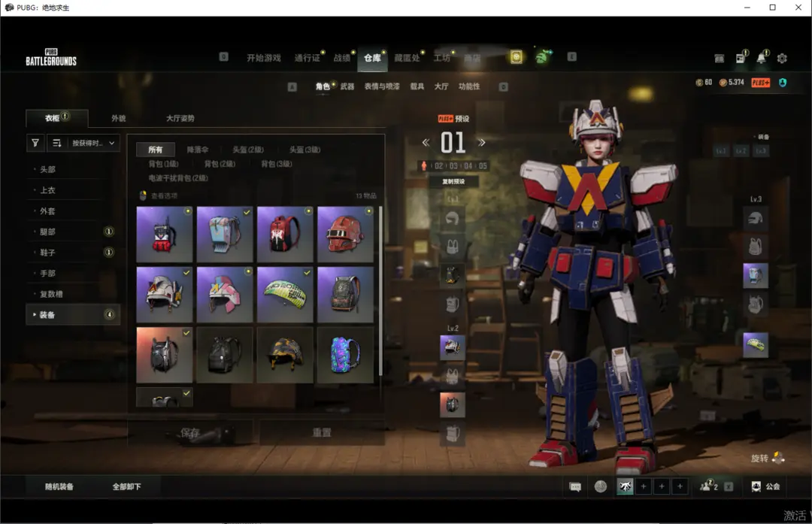
Task: Go to next preset with right double arrow
Action: point(482,142)
